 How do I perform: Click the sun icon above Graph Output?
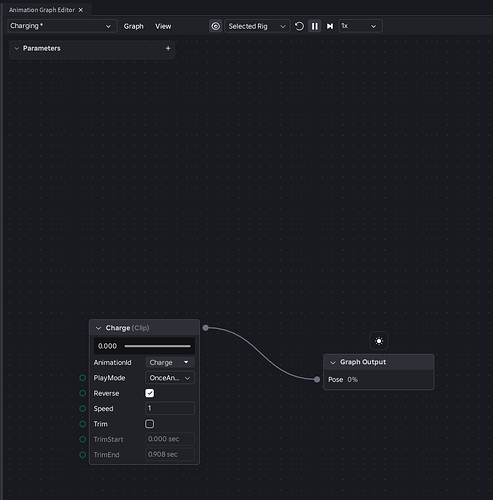(x=379, y=341)
